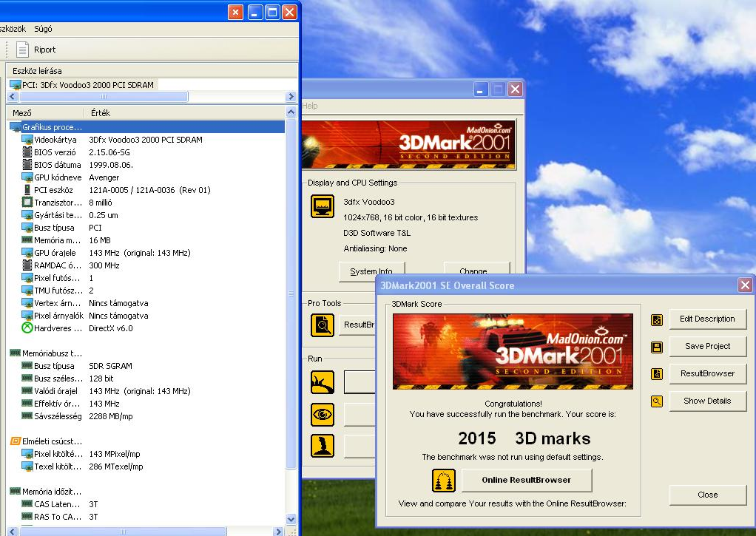The image size is (756, 536).
Task: Click the device list scroll-left arrow
Action: tap(13, 96)
